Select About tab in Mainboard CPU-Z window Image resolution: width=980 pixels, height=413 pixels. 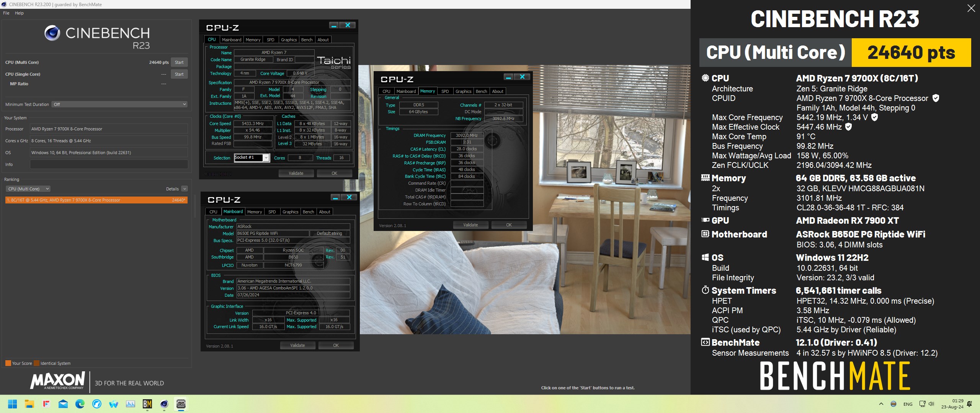pyautogui.click(x=325, y=212)
